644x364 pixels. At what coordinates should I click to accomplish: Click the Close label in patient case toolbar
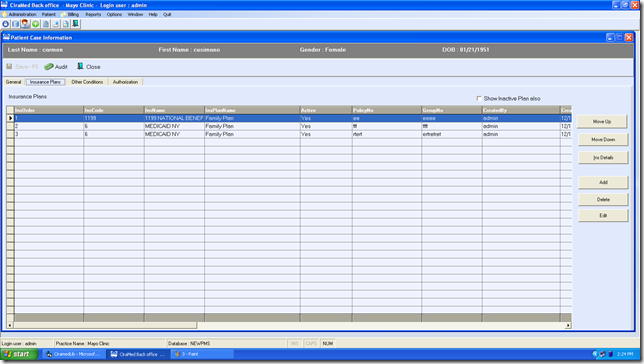pyautogui.click(x=93, y=67)
